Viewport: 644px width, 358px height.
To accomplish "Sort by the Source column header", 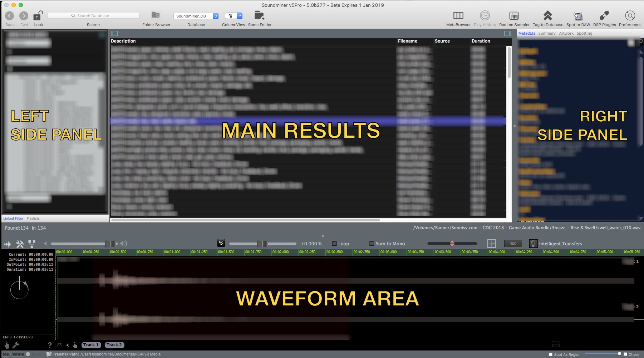I will [452, 41].
